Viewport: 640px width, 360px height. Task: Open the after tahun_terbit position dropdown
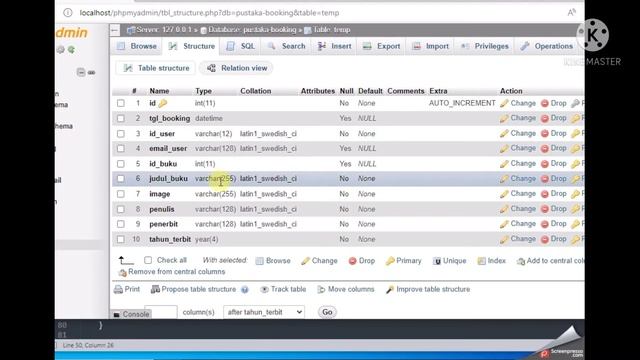coord(264,312)
